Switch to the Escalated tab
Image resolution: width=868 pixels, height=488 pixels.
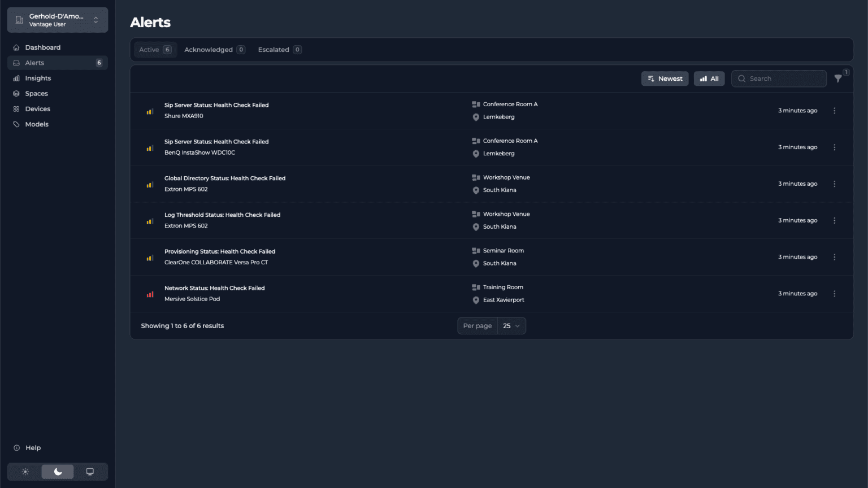tap(280, 50)
